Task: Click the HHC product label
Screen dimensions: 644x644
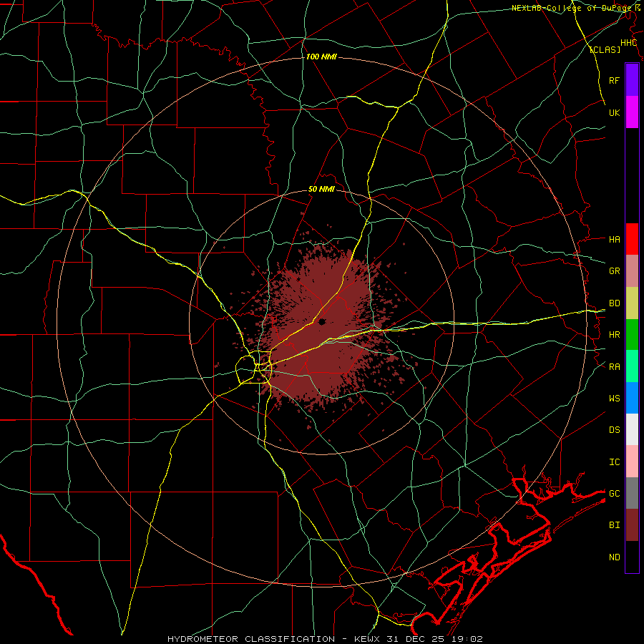Action: 628,43
